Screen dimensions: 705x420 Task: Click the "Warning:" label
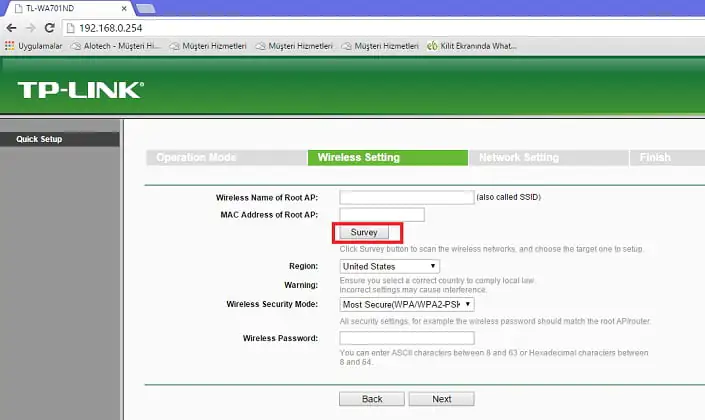coord(301,285)
